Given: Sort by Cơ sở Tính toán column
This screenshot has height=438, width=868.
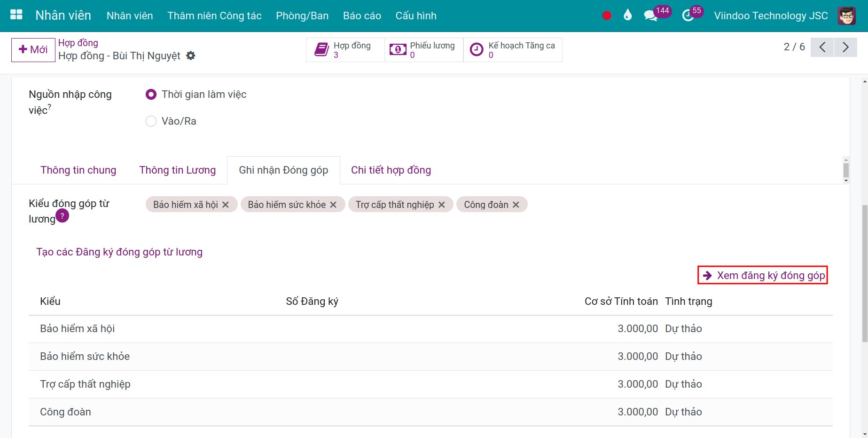Looking at the screenshot, I should click(621, 302).
